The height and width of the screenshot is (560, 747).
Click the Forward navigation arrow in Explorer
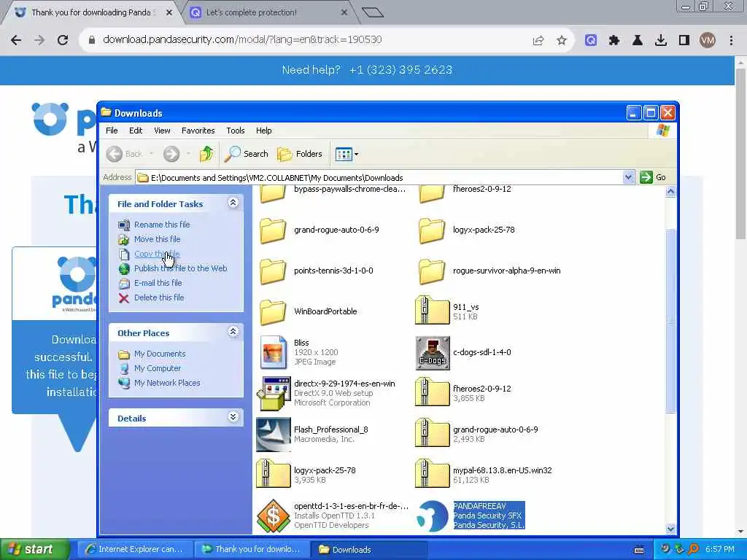click(x=171, y=154)
